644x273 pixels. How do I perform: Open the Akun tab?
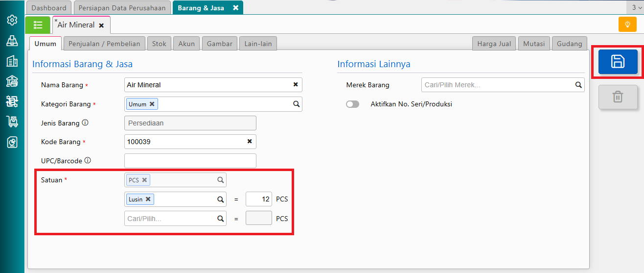click(186, 44)
